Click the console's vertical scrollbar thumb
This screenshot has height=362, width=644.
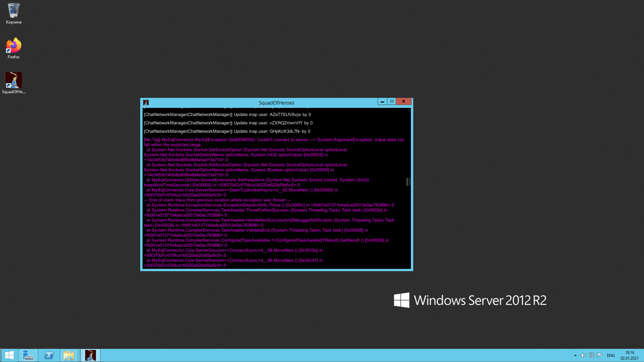coord(408,182)
